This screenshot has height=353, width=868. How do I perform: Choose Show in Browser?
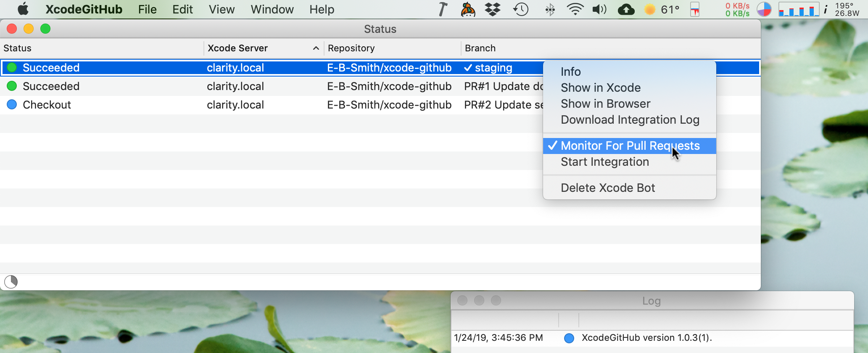pos(630,104)
